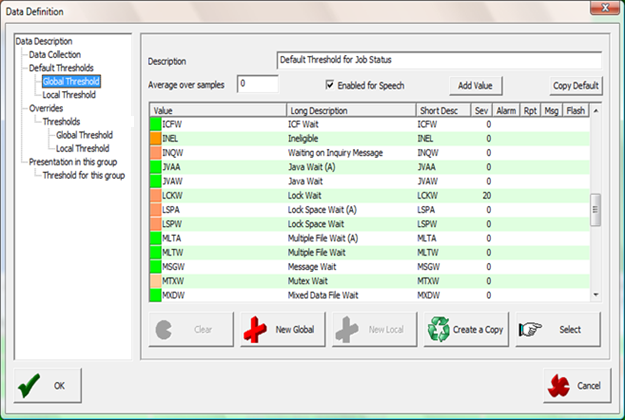The image size is (625, 420).
Task: Click the LCKW row color swatch
Action: tap(155, 196)
